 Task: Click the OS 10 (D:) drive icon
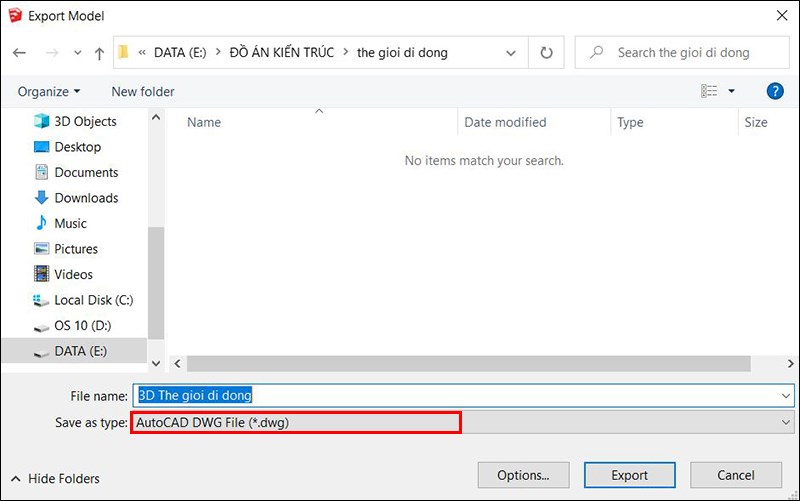(x=41, y=328)
